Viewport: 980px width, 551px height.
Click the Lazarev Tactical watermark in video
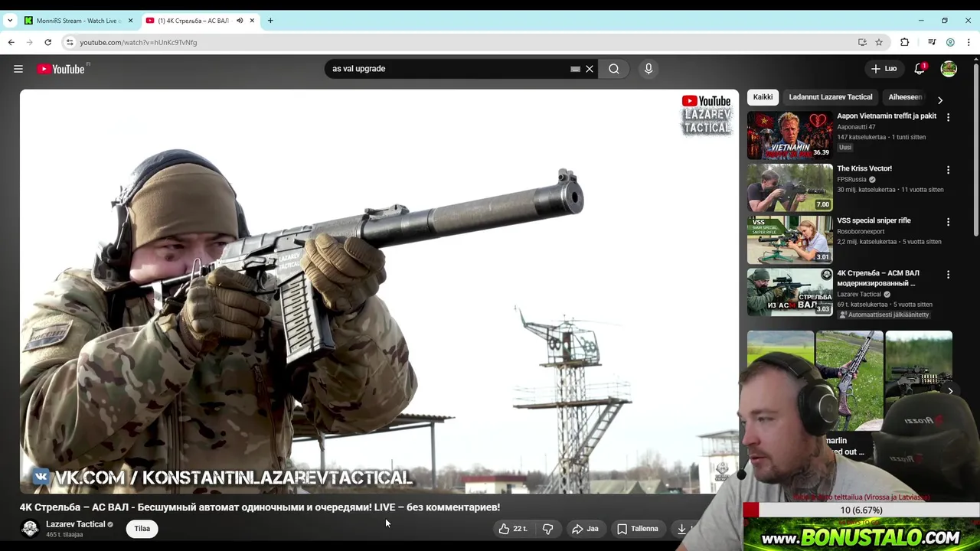coord(707,115)
